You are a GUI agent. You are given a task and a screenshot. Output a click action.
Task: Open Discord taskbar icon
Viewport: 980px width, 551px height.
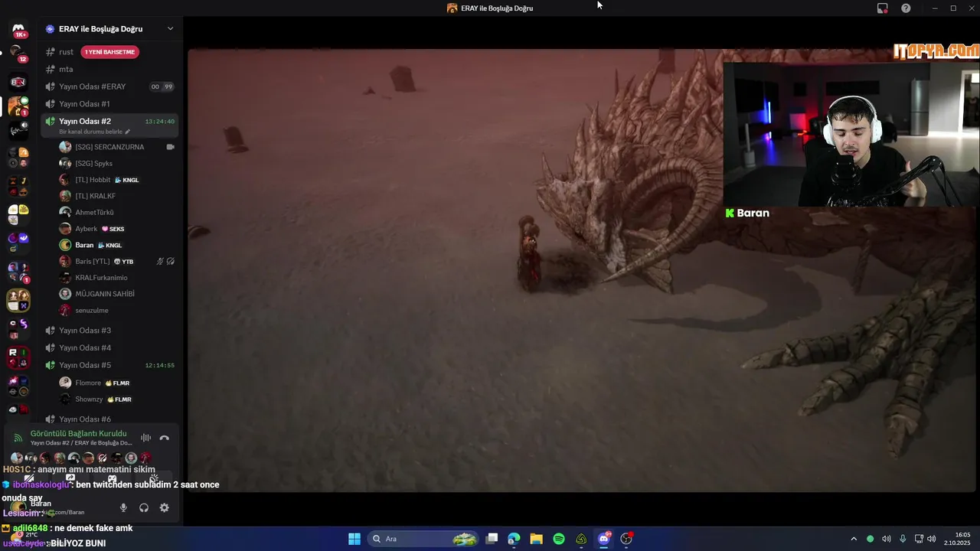point(604,539)
